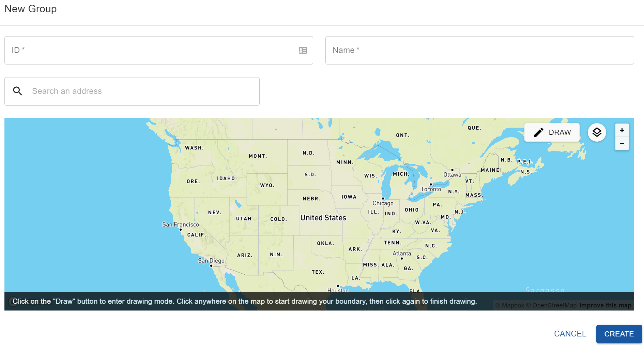Follow the Improve this map link
Viewport: 644px width, 346px height.
click(605, 305)
